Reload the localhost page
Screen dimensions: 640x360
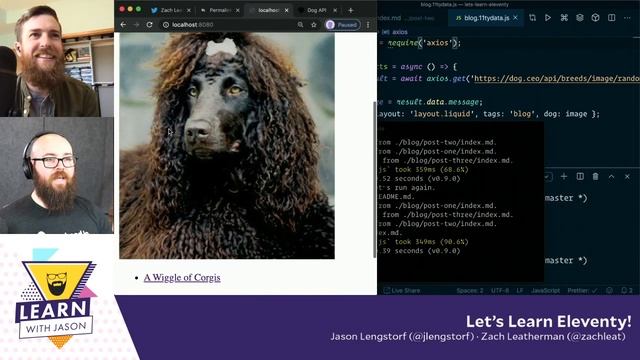pos(149,25)
